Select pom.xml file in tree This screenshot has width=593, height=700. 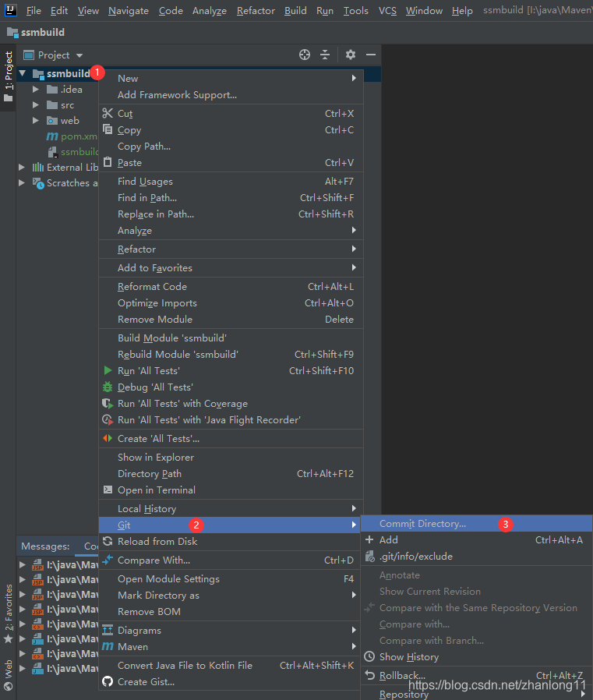coord(79,136)
